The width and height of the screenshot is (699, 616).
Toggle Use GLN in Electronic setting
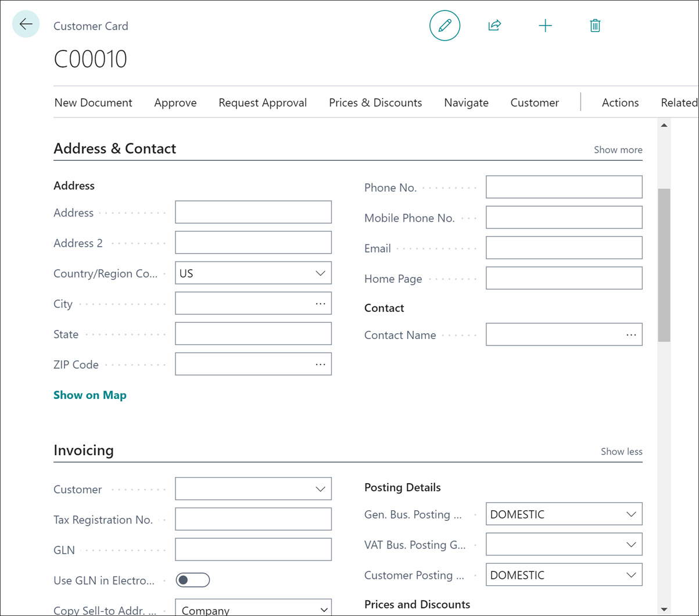tap(192, 579)
